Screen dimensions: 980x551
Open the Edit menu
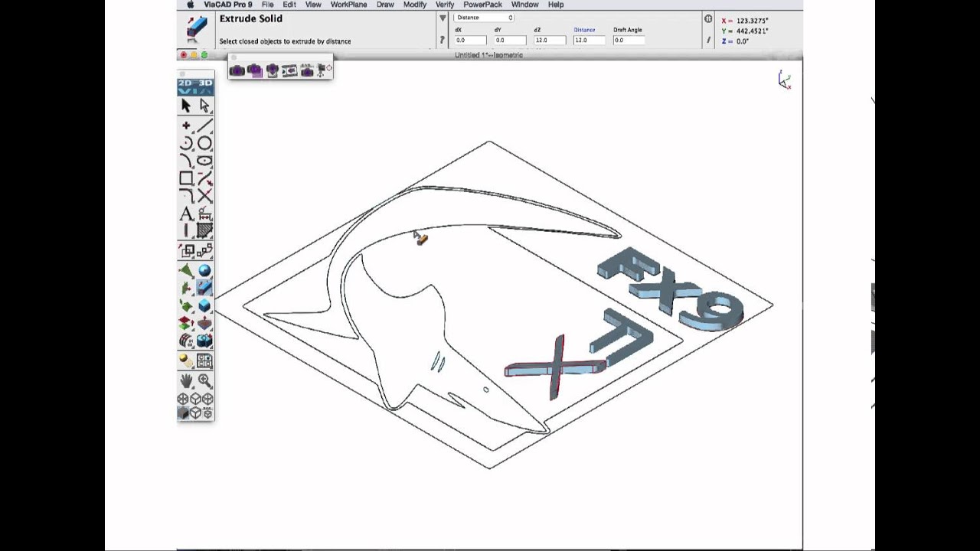coord(289,5)
